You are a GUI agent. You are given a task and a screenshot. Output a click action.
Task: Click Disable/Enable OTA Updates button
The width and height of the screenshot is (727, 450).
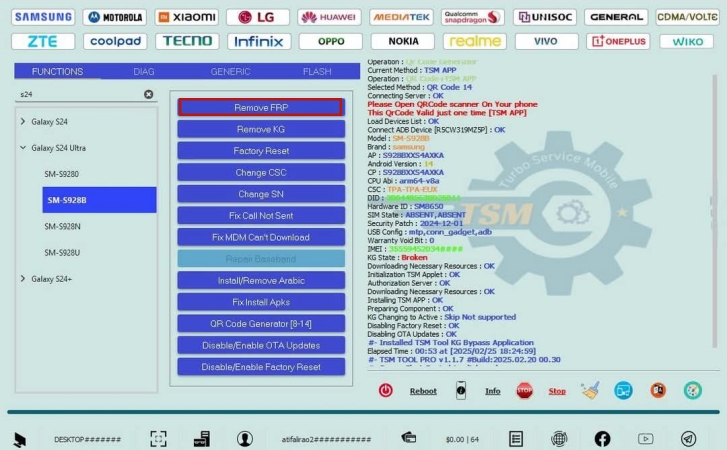click(x=261, y=345)
